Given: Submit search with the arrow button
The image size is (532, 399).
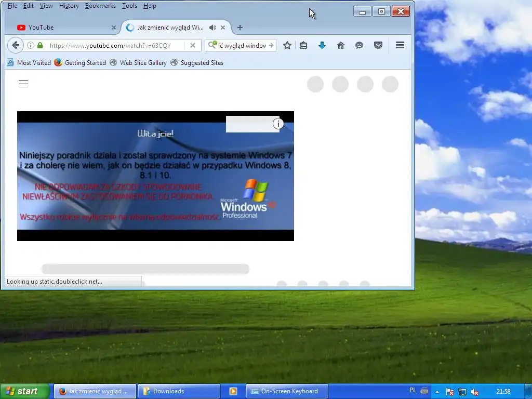Looking at the screenshot, I should (271, 45).
